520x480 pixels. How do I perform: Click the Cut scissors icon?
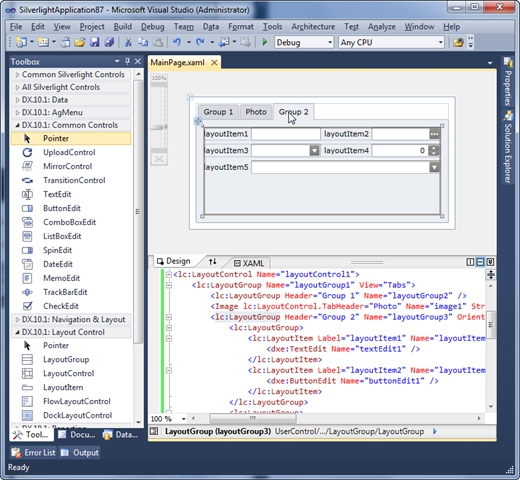128,42
